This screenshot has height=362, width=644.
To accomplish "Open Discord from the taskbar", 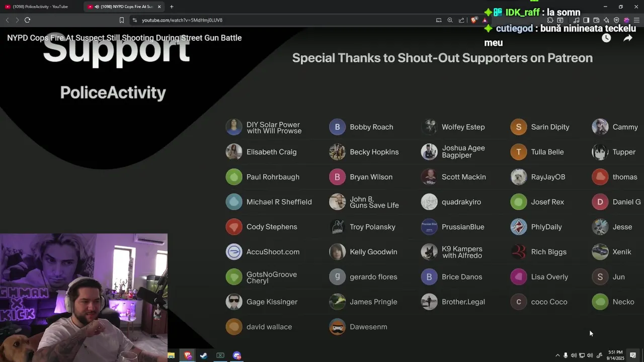I will pos(237,355).
